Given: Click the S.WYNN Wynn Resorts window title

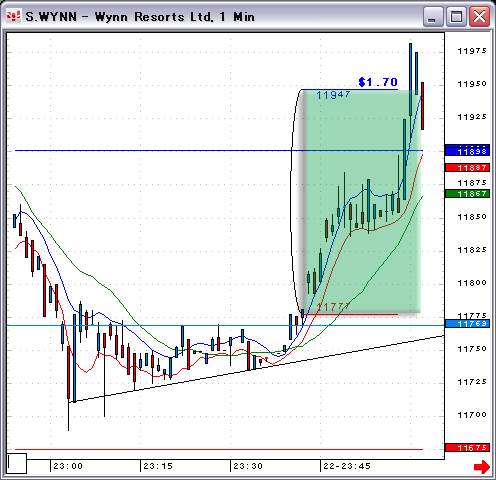Looking at the screenshot, I should click(x=140, y=17).
